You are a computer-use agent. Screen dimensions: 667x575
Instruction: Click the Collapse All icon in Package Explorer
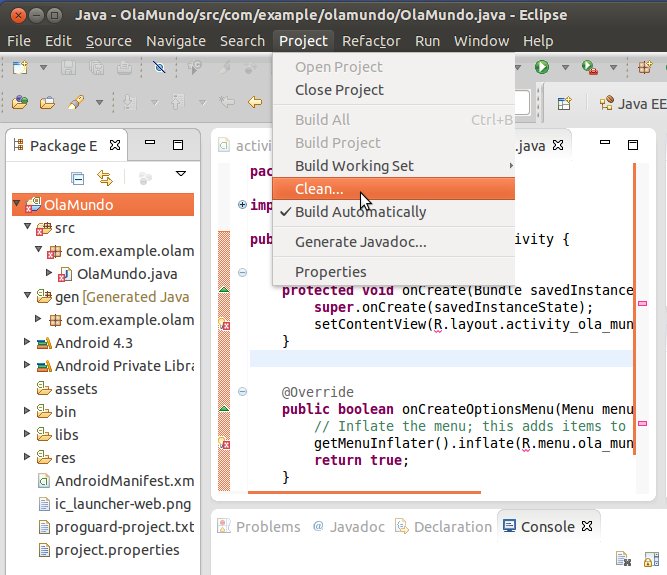77,178
